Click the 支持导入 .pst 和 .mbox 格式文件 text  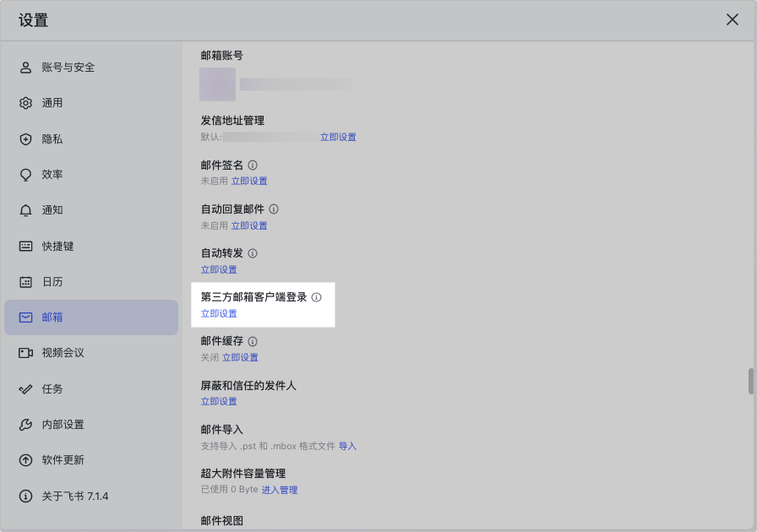tap(268, 446)
